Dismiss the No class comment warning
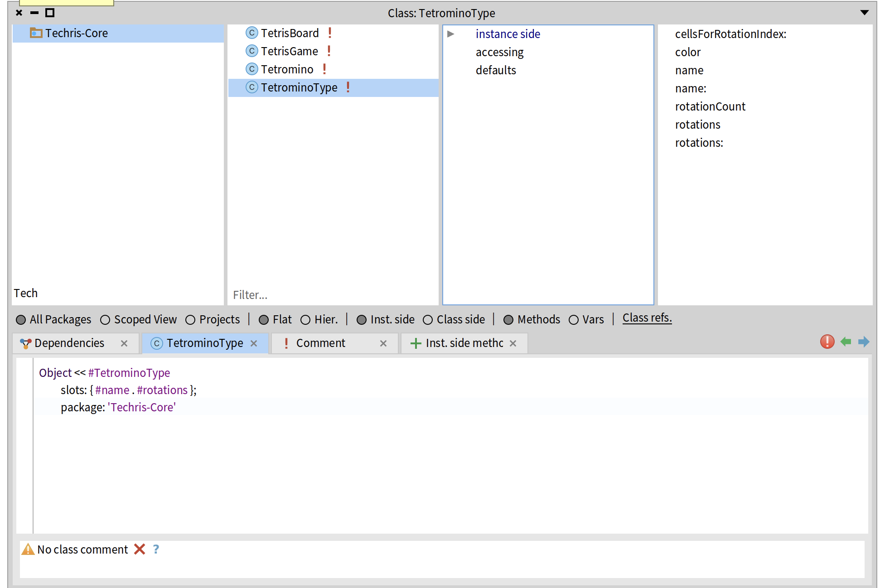 tap(140, 549)
